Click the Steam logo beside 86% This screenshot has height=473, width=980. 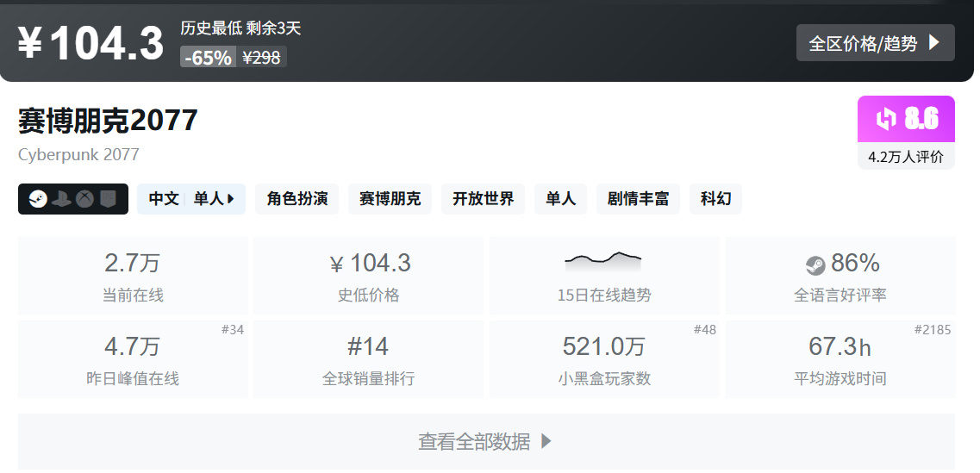(x=815, y=265)
